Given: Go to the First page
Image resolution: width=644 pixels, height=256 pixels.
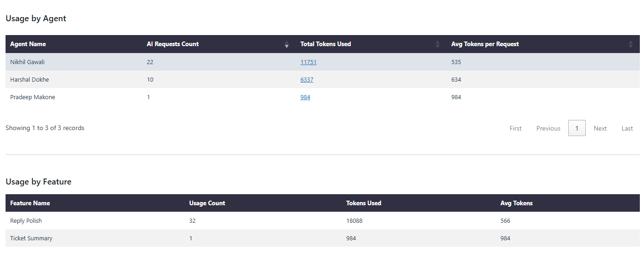Looking at the screenshot, I should (516, 128).
